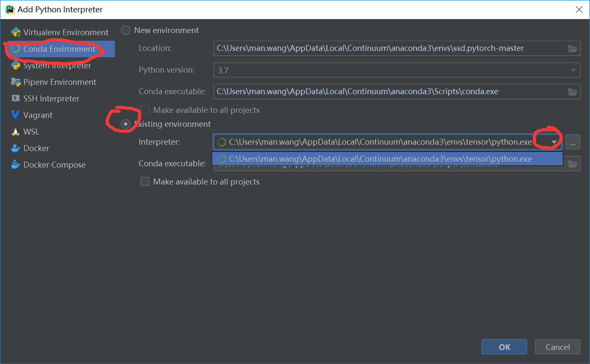The height and width of the screenshot is (364, 590).
Task: Open the Interpreter dropdown arrow
Action: [x=554, y=142]
